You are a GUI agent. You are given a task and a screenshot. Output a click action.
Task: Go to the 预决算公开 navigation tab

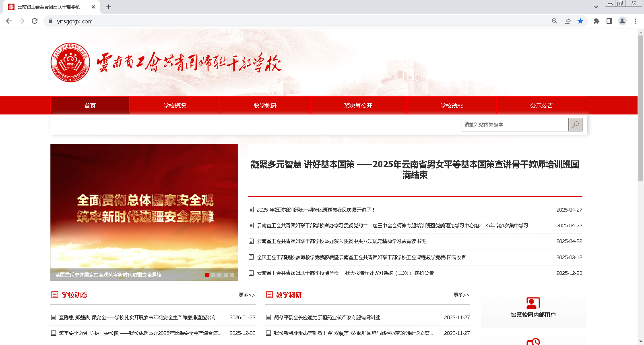358,106
